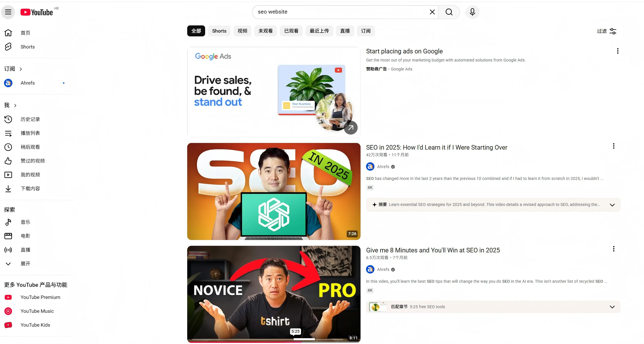Open Ahrefs channel under SEO in 2025 video
The width and height of the screenshot is (644, 344).
click(x=383, y=167)
